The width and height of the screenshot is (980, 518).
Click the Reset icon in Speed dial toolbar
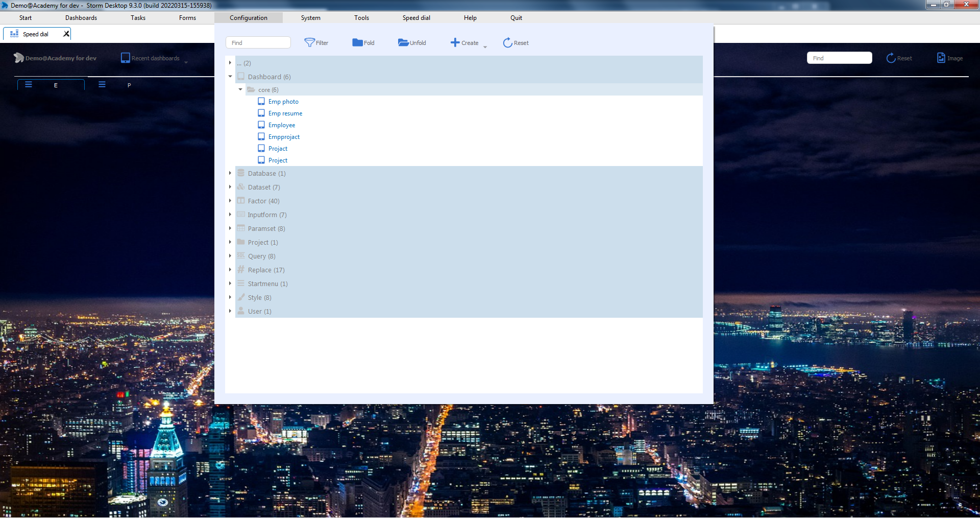pos(891,58)
